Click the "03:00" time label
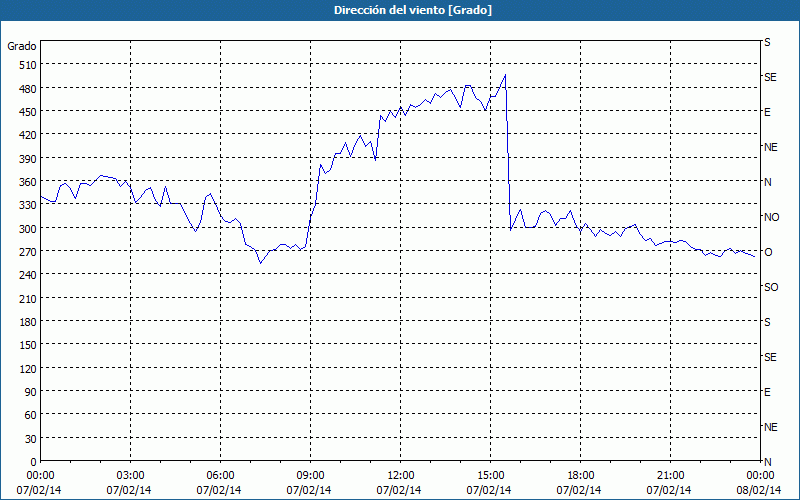800x500 pixels. [x=130, y=476]
